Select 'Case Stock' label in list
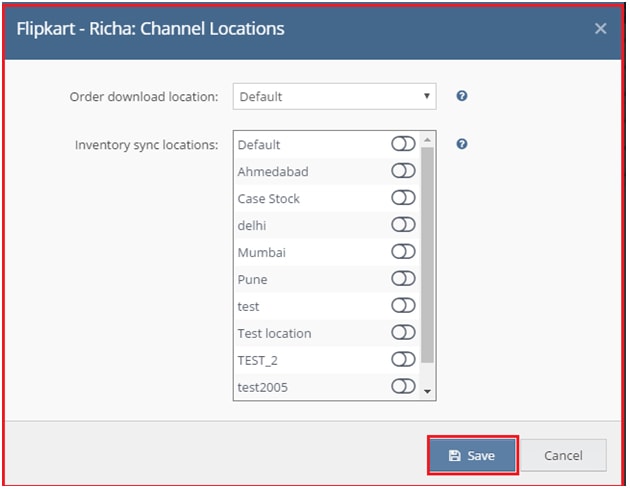 tap(268, 198)
